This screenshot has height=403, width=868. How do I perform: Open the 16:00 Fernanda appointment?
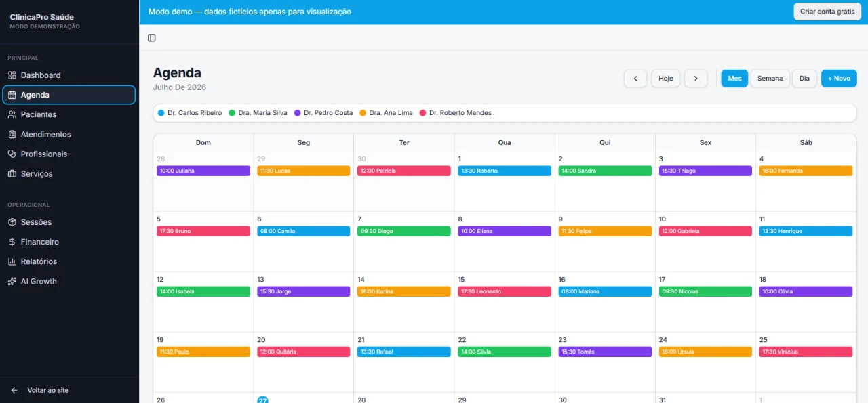coord(806,171)
